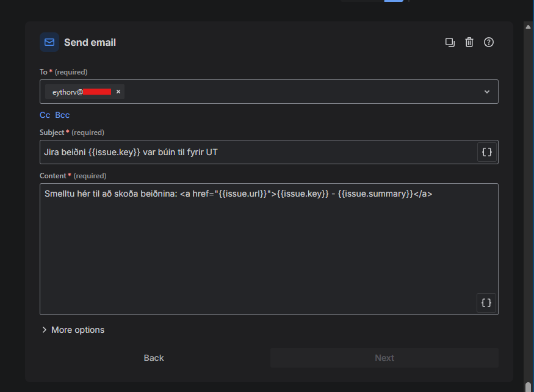Screen dimensions: 534x392
Task: Click the scrollbar up arrow
Action: 527,26
